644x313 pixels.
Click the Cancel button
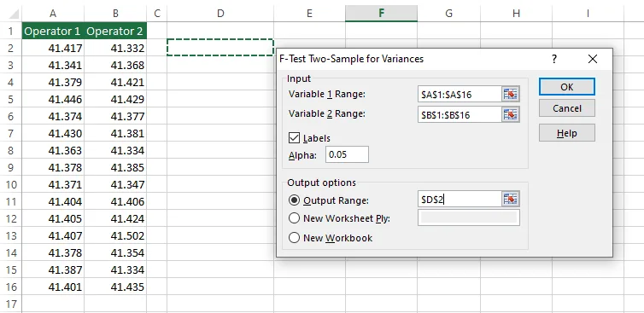pos(567,108)
